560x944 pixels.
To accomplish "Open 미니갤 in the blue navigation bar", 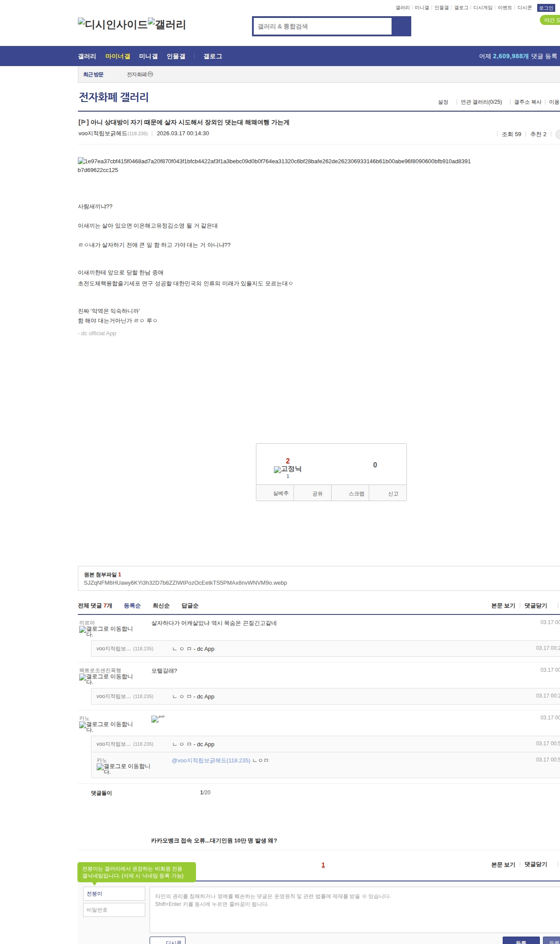I will pyautogui.click(x=148, y=56).
